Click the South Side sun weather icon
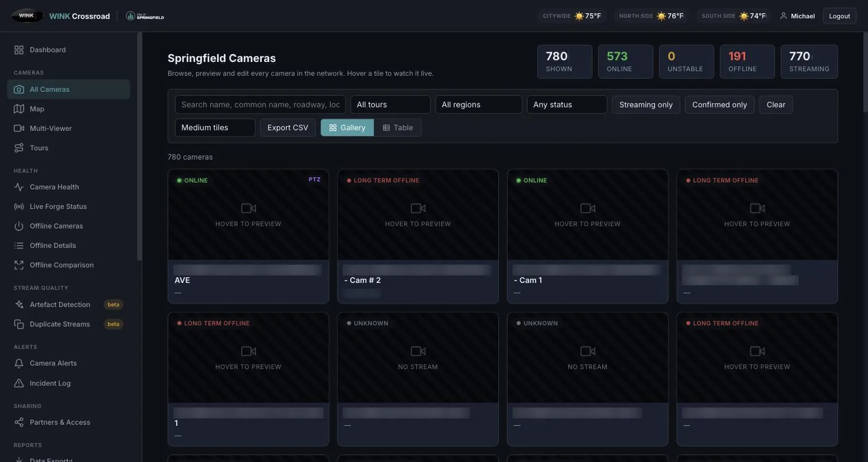The image size is (868, 462). click(743, 16)
